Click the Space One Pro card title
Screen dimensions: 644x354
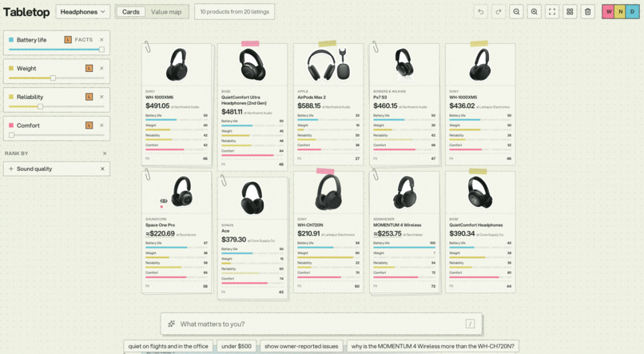pyautogui.click(x=160, y=225)
